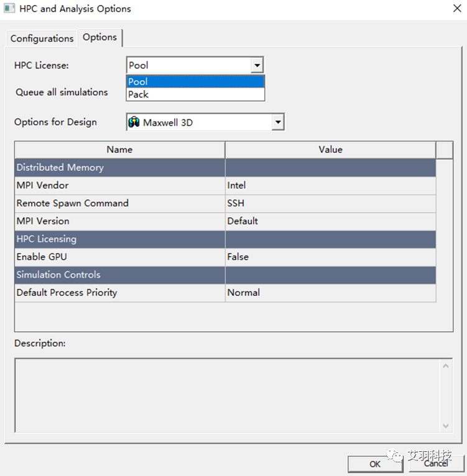This screenshot has height=476, width=467.
Task: Confirm with the OK button
Action: [375, 464]
